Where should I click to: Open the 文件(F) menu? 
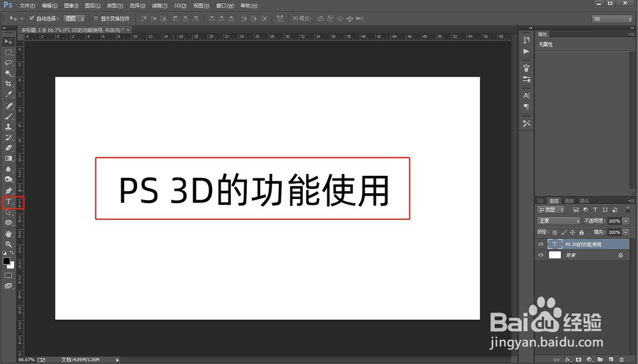[x=27, y=6]
